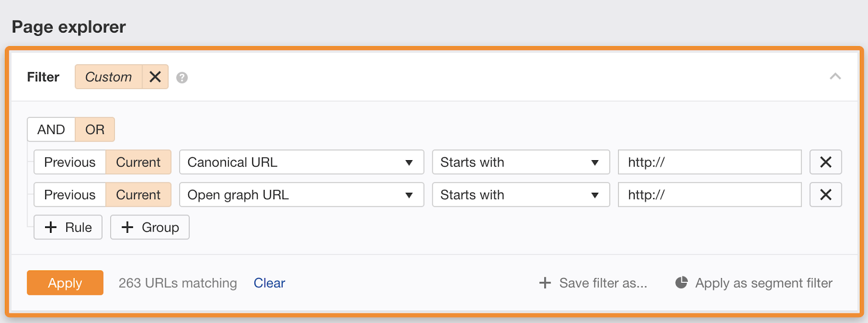Select Previous for the Canonical URL rule
The height and width of the screenshot is (323, 868).
[x=69, y=162]
